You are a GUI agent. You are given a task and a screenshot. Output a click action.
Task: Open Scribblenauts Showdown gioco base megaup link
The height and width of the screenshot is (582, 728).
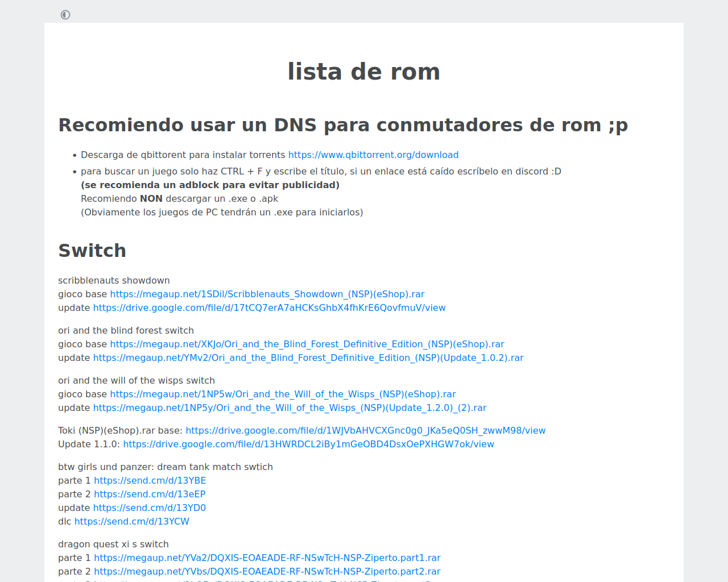coord(267,294)
